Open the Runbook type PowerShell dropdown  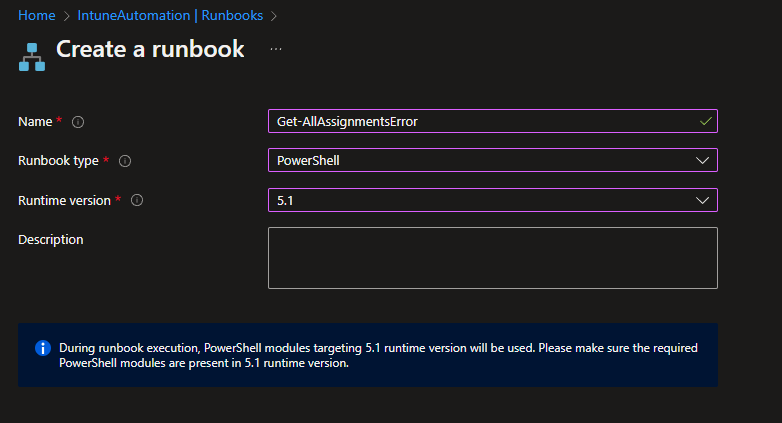(480, 160)
